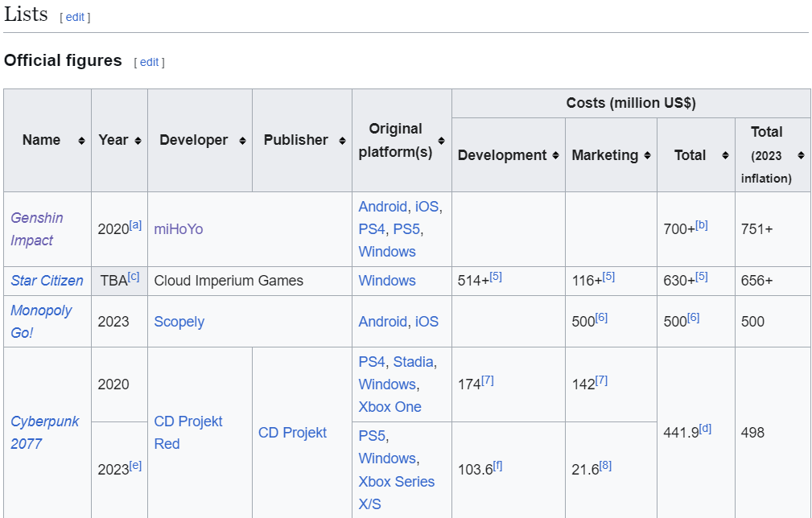Sort table by Year column arrows

click(x=138, y=141)
